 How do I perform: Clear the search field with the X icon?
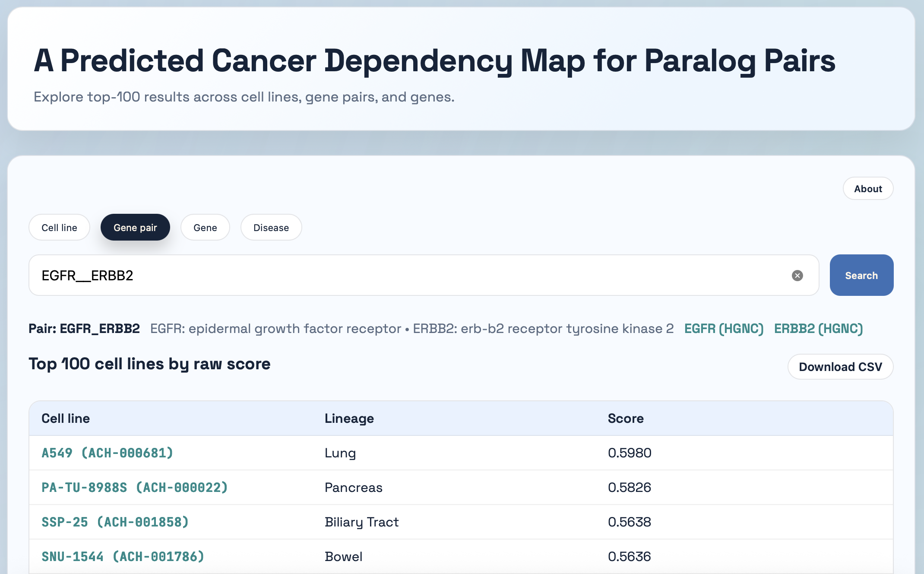(797, 276)
